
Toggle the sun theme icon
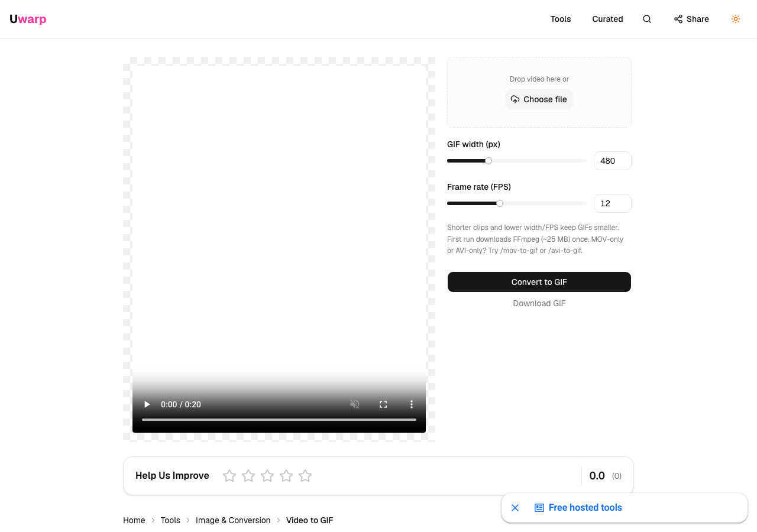pyautogui.click(x=736, y=19)
